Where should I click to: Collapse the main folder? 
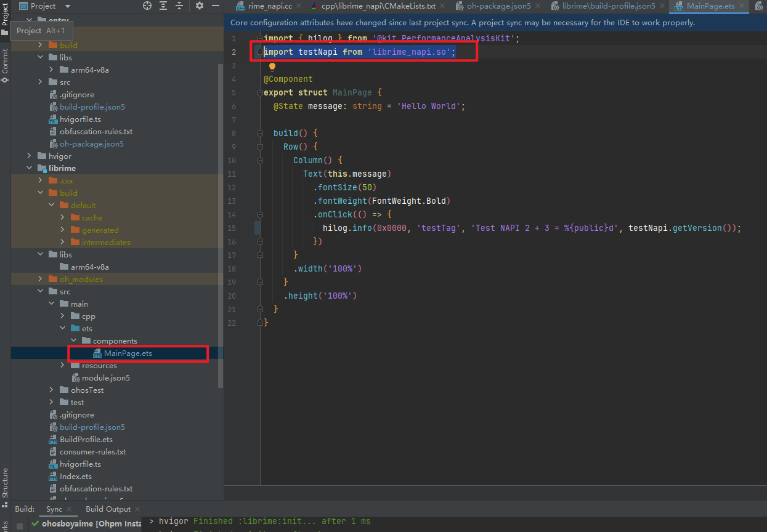click(x=52, y=304)
